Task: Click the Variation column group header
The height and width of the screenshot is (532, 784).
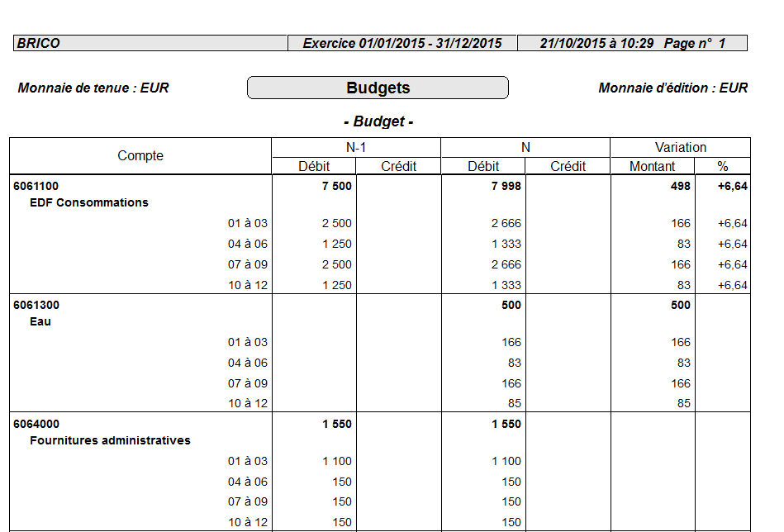Action: (680, 148)
